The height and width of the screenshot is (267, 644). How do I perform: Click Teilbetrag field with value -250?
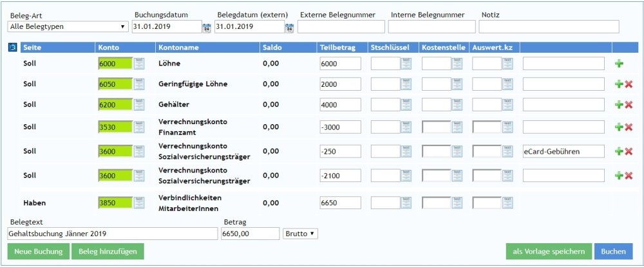[x=341, y=151]
